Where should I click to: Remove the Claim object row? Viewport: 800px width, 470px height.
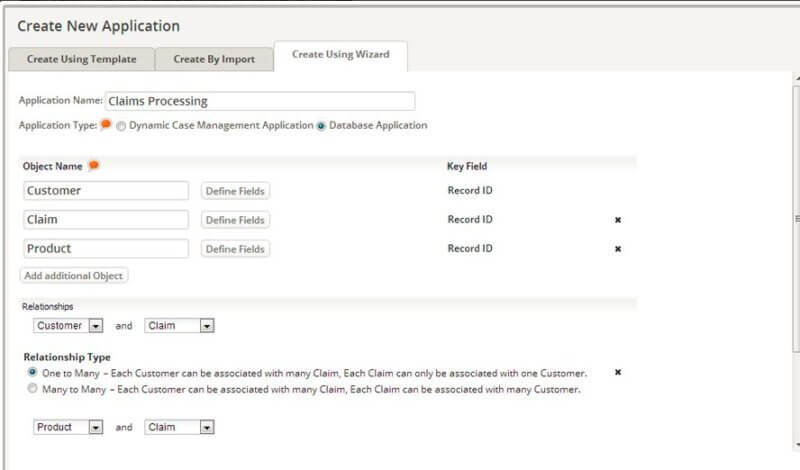(618, 220)
